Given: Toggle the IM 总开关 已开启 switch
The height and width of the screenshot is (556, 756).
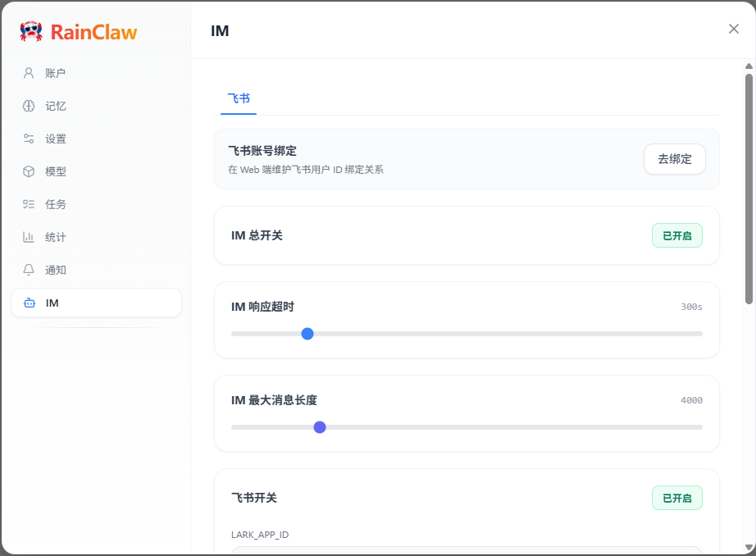Looking at the screenshot, I should [676, 235].
